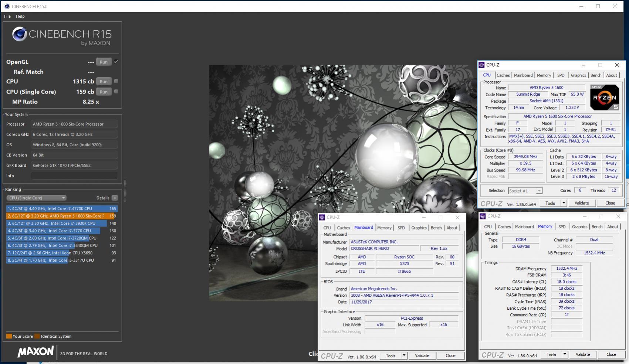
Task: Click the orange Your Score legend swatch
Action: (x=9, y=336)
